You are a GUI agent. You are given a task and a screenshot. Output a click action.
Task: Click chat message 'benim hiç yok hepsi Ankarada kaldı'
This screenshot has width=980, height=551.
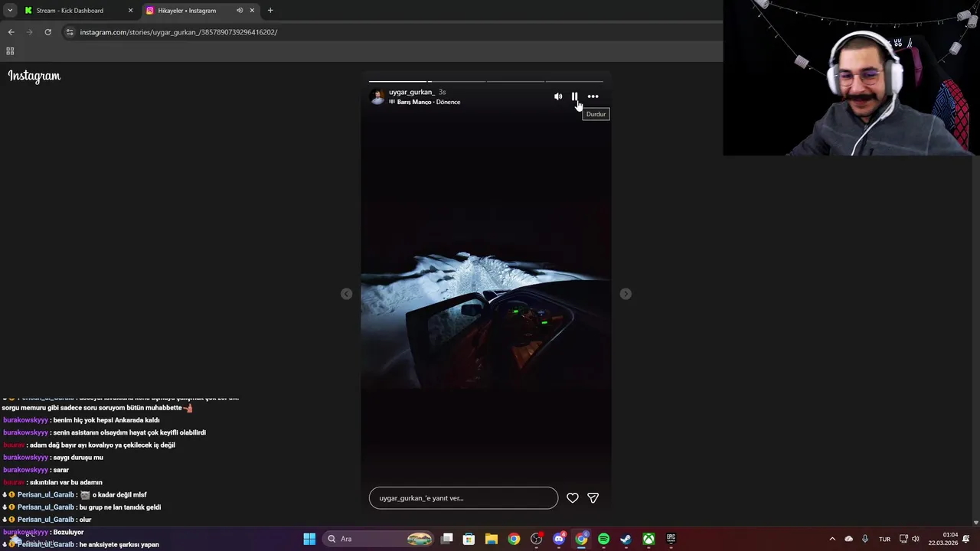(106, 420)
